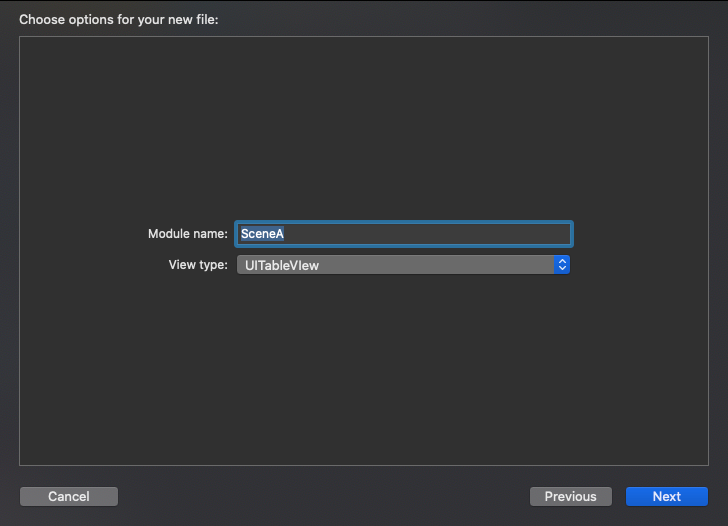Expand view type choices via blue stepper
The height and width of the screenshot is (526, 728).
point(562,265)
